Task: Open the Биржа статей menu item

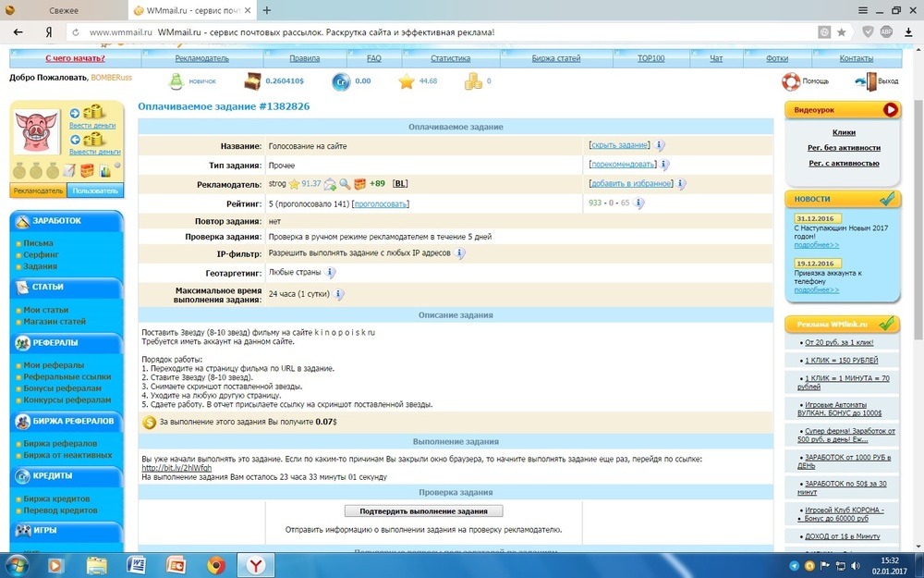Action: click(555, 58)
